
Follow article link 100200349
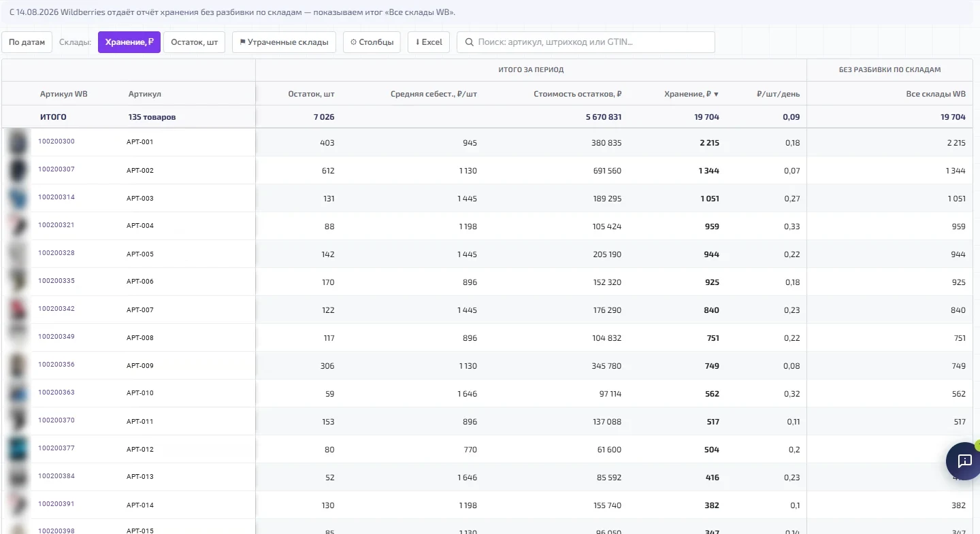[x=56, y=337]
